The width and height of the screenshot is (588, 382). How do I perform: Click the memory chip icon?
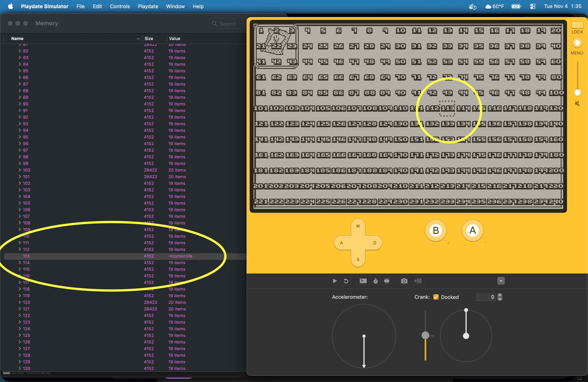(387, 281)
